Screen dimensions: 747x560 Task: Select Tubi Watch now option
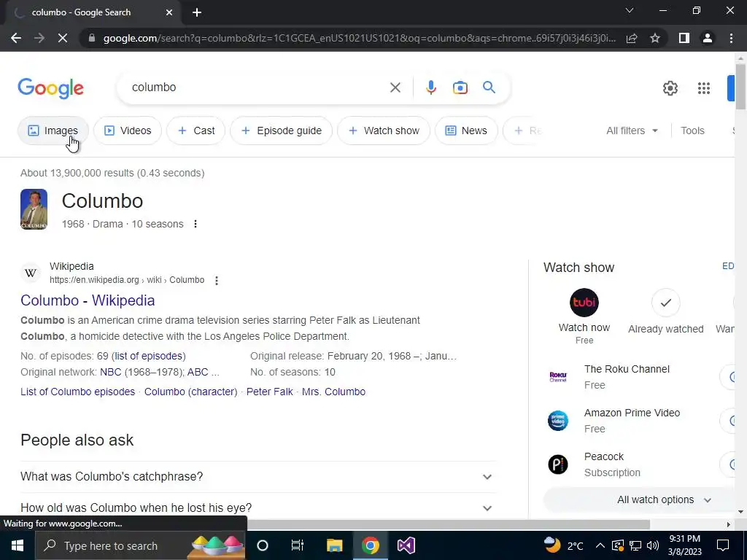point(584,316)
